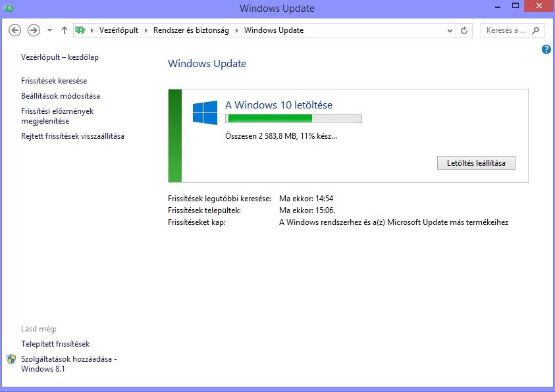
Task: Open Szolgáltatások hozzáadása - Windows 8.1
Action: (68, 364)
